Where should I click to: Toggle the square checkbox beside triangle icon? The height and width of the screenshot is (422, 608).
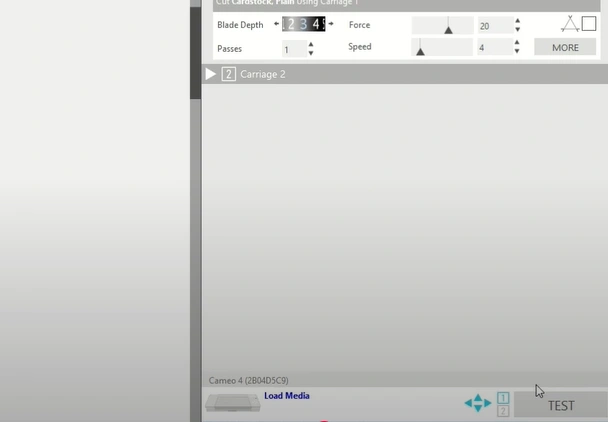(x=589, y=24)
